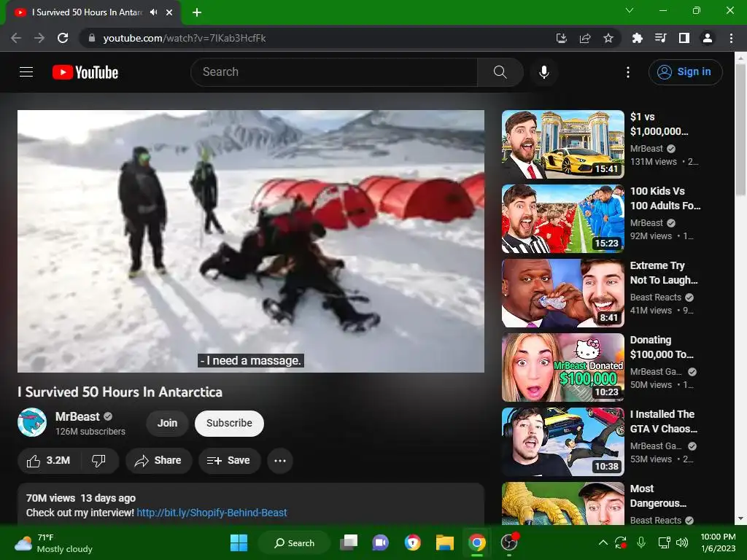
Task: Open the Shopify-Behind-Beast bit.ly link
Action: pyautogui.click(x=212, y=513)
